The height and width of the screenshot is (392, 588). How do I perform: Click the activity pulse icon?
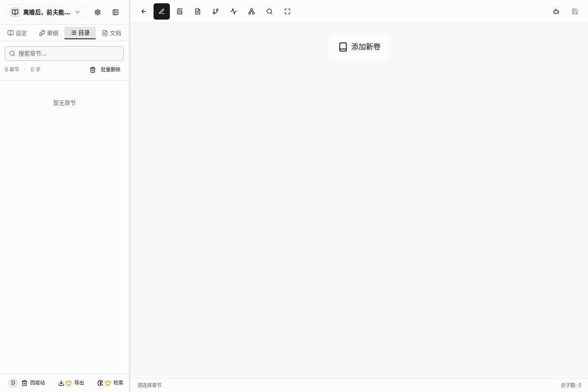234,11
